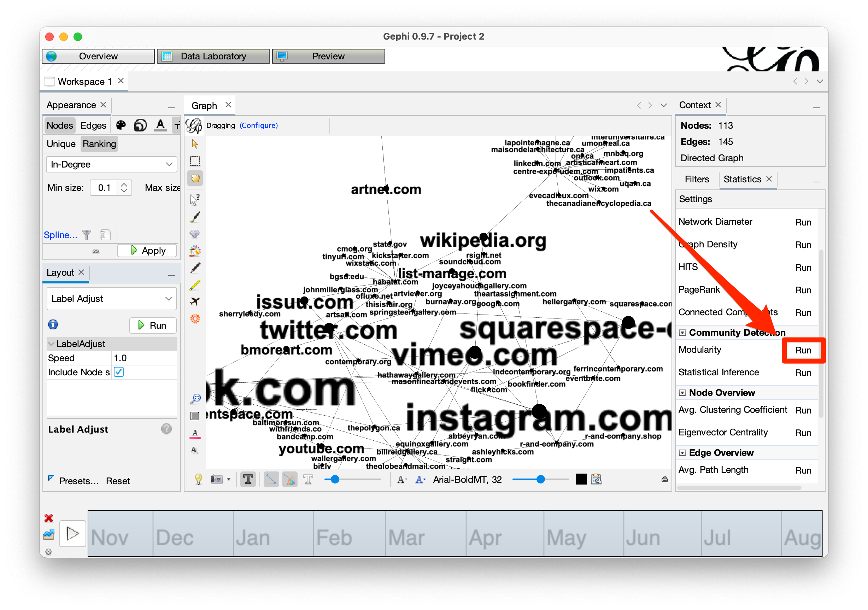The height and width of the screenshot is (610, 868).
Task: Activate the Drag hand tool
Action: click(195, 178)
